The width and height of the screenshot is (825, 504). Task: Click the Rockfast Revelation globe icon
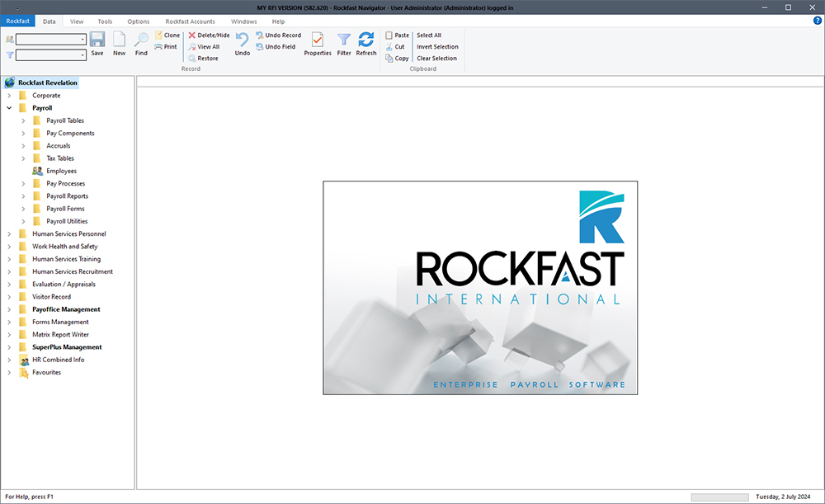9,82
